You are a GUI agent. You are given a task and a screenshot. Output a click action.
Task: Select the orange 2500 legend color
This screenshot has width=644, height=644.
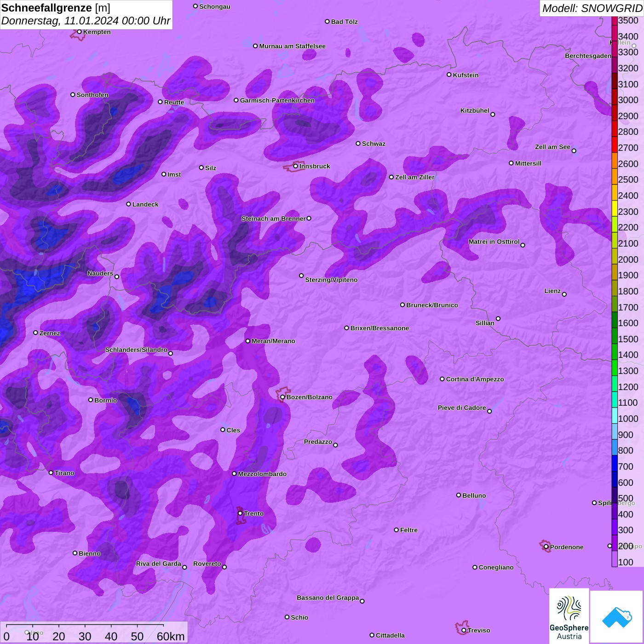(x=615, y=176)
